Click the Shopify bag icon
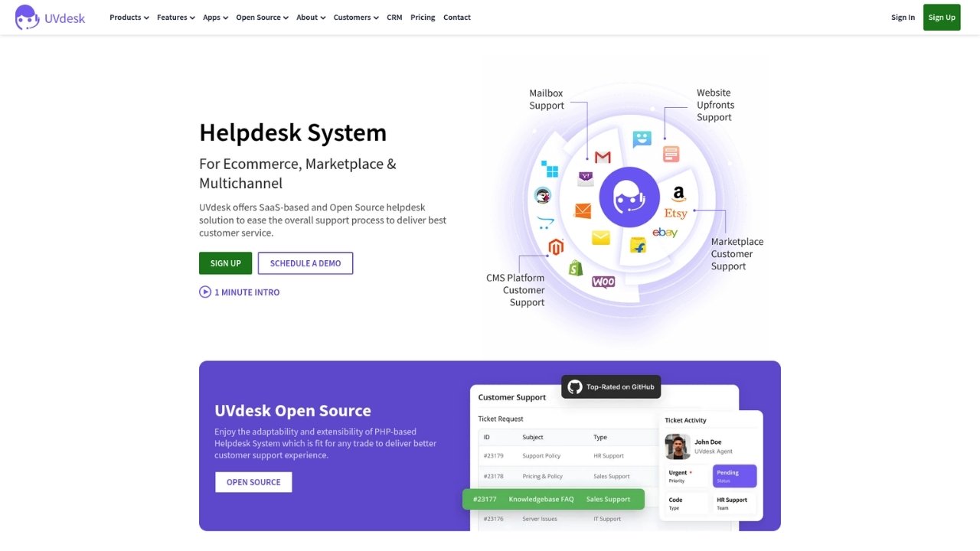980x551 pixels. tap(576, 268)
